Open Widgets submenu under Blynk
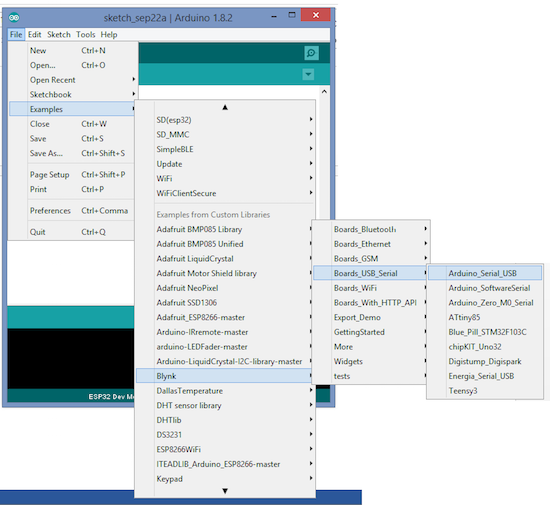 [370, 362]
